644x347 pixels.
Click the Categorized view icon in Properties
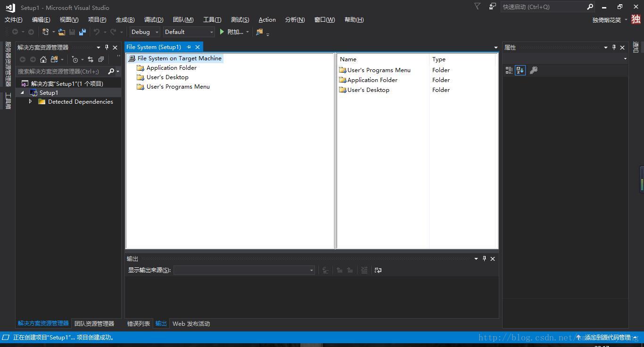(x=509, y=70)
